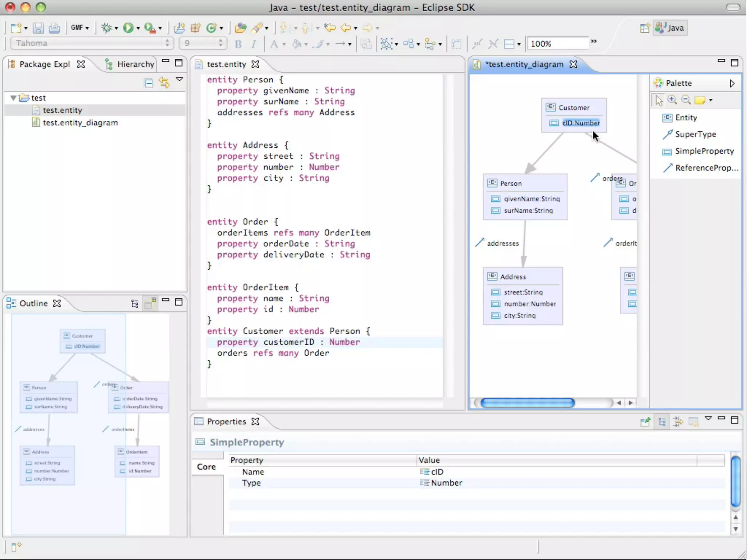Click the Debug bug icon

tap(107, 28)
